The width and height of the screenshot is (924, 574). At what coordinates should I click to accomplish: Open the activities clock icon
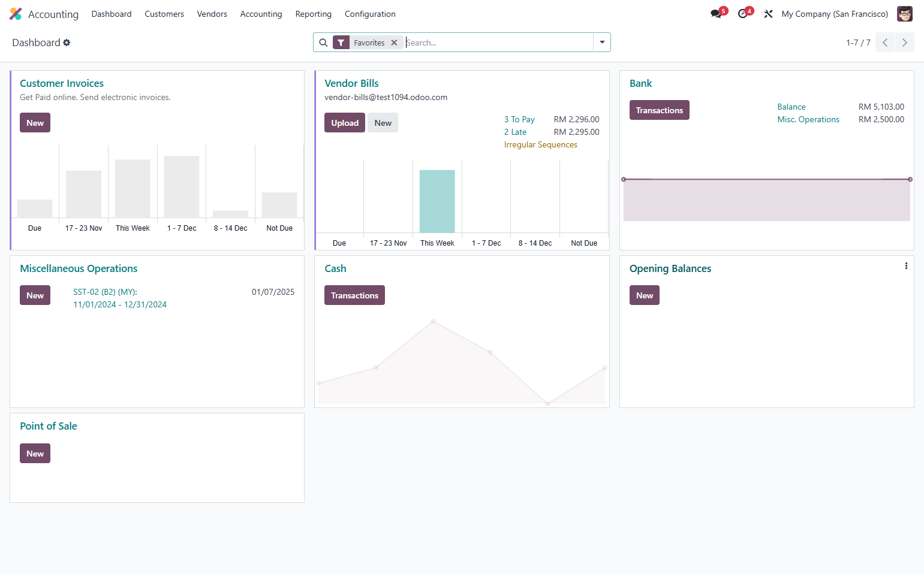pos(743,13)
